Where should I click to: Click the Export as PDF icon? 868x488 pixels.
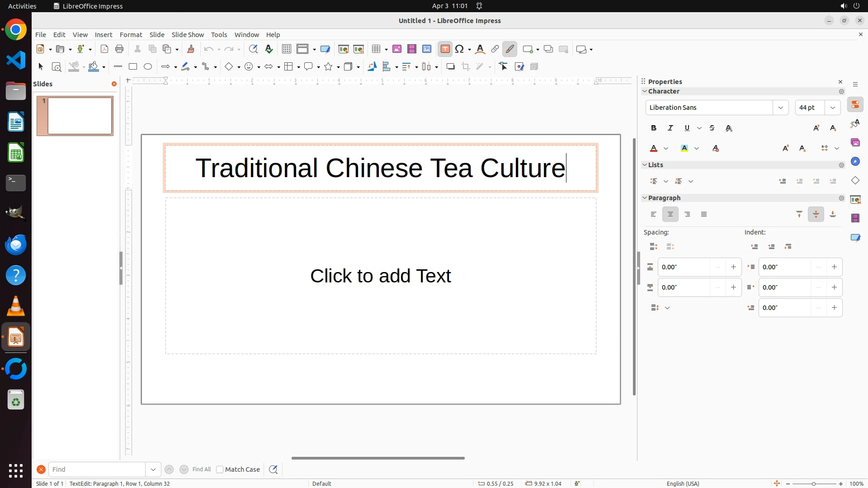pos(104,49)
